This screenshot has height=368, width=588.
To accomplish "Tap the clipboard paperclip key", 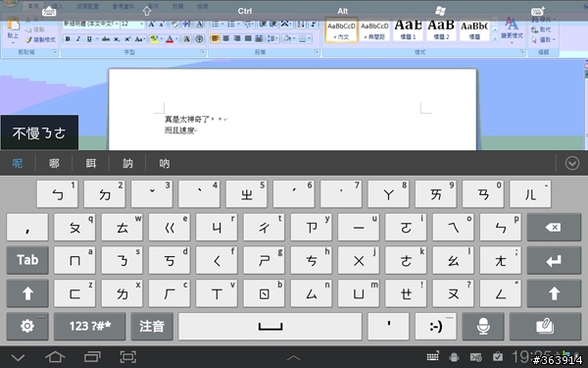I will tap(545, 326).
